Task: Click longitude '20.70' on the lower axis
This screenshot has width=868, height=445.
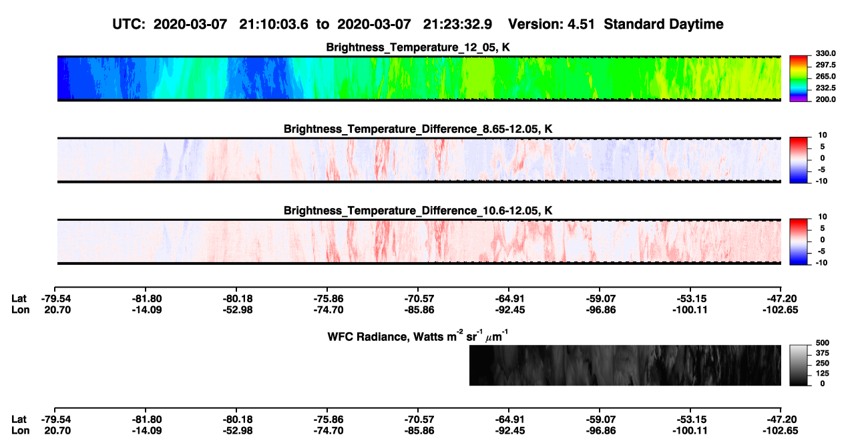Action: point(57,430)
